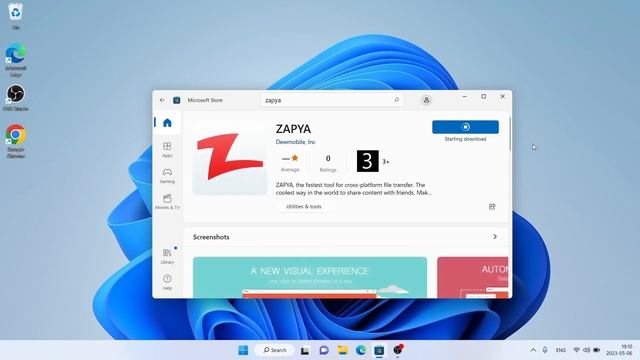Click the taskbar Search box
Screen dimensions: 640x360
pyautogui.click(x=274, y=350)
